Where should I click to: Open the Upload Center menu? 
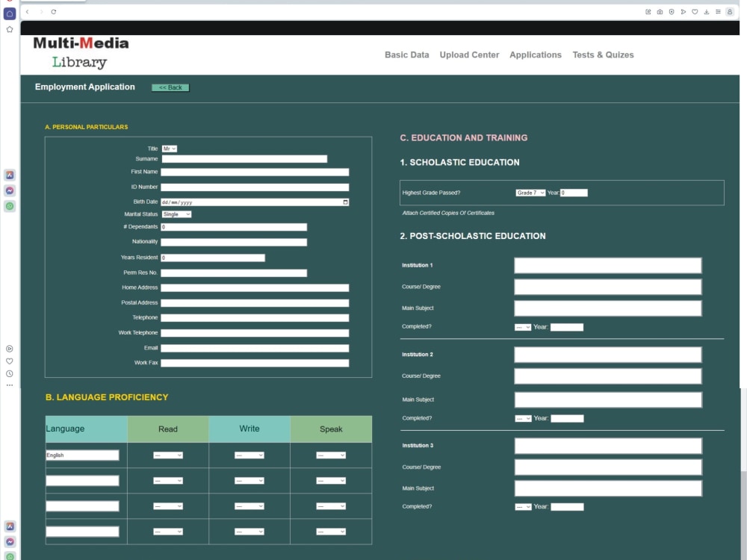coord(469,55)
